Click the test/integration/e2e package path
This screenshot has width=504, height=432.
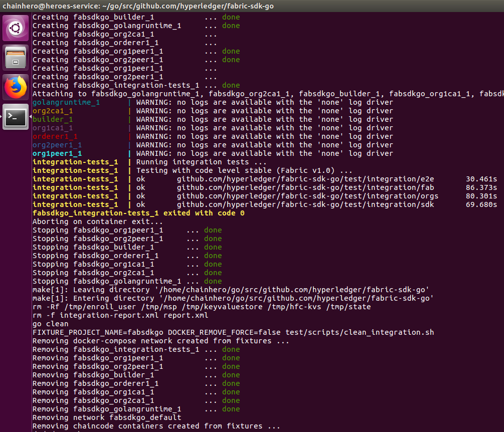click(x=305, y=179)
